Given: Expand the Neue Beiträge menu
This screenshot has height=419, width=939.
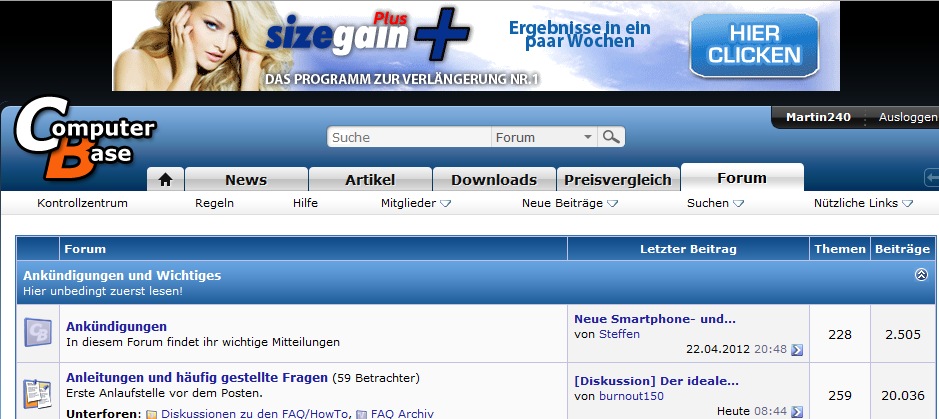Looking at the screenshot, I should pos(612,204).
